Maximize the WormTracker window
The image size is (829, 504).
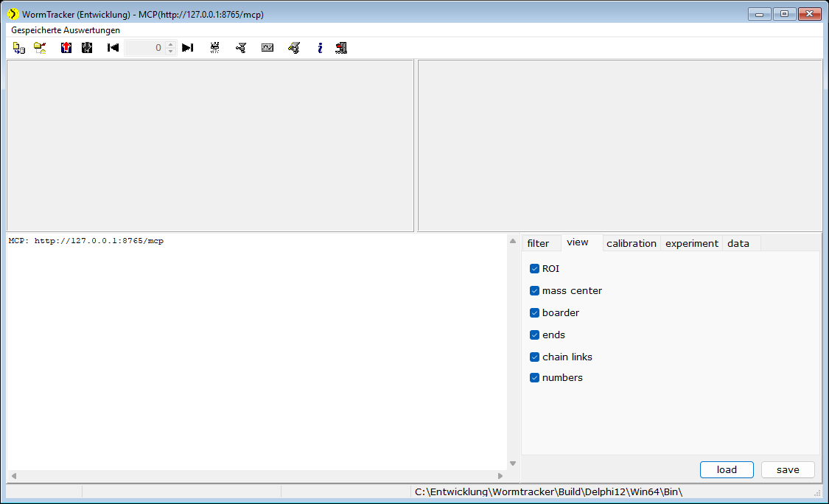pyautogui.click(x=784, y=14)
